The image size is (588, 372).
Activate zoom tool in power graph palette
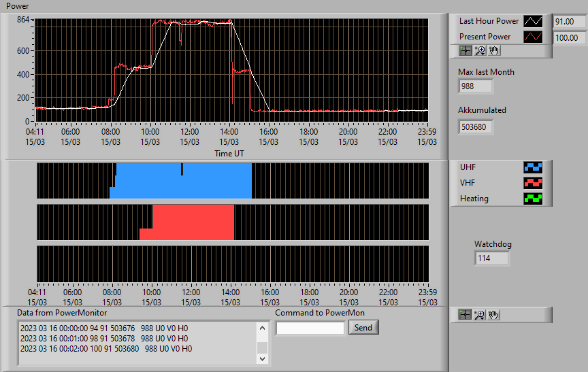[x=480, y=50]
